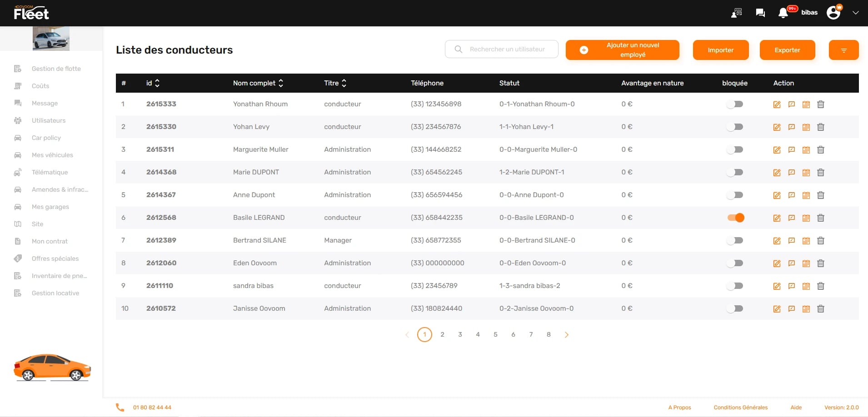
Task: Sort by Nom complet column arrows
Action: (281, 83)
